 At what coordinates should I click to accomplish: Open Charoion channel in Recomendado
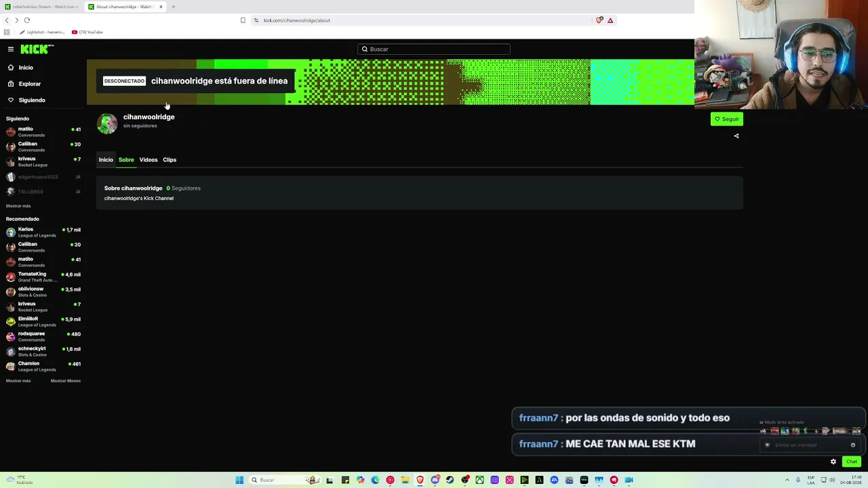(43, 366)
